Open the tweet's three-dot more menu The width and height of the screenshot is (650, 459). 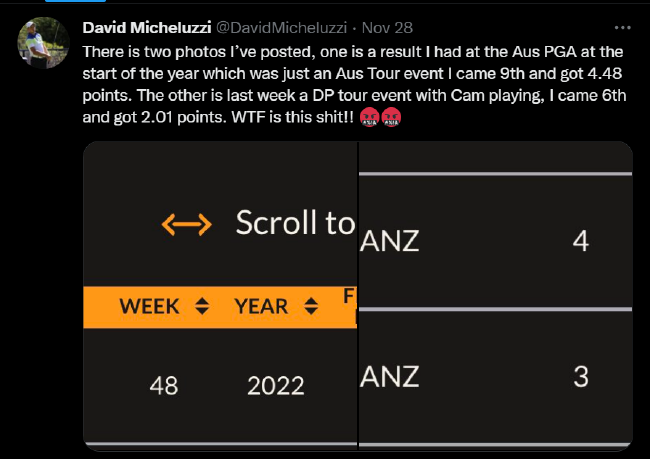click(622, 28)
